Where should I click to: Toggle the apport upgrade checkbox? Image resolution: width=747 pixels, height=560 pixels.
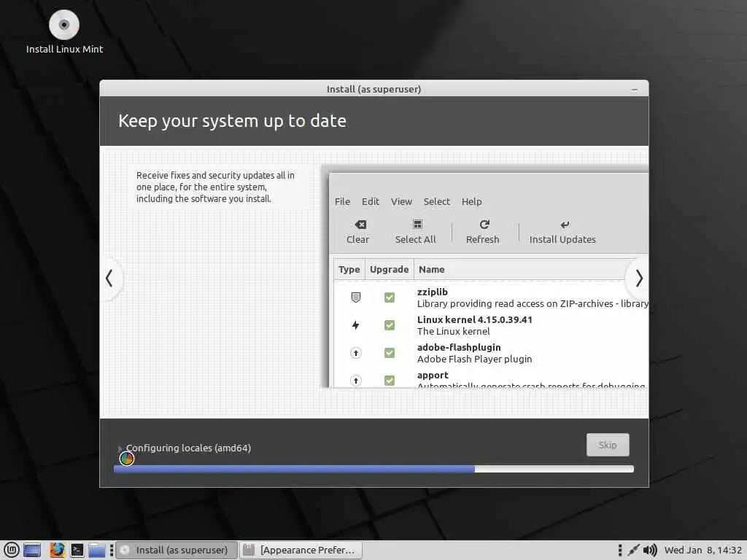click(x=390, y=381)
